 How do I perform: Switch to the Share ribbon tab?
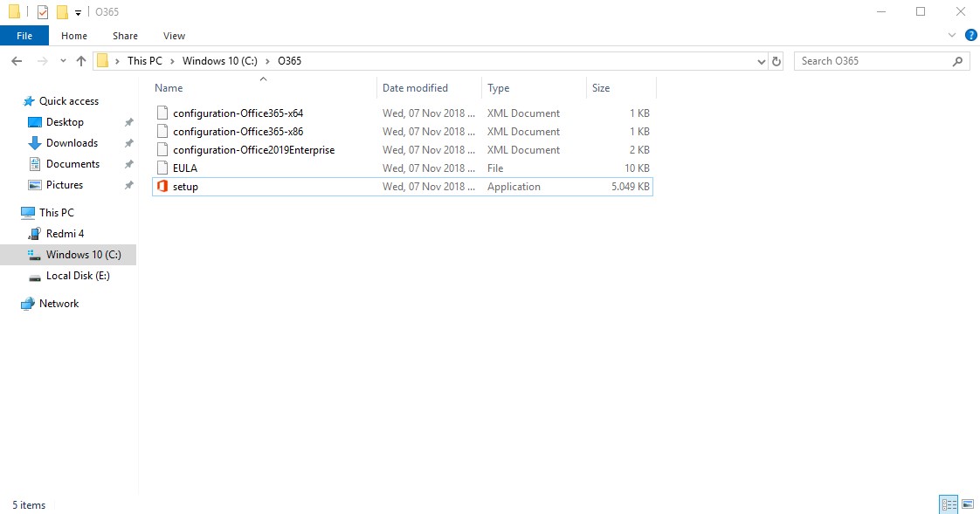(125, 36)
